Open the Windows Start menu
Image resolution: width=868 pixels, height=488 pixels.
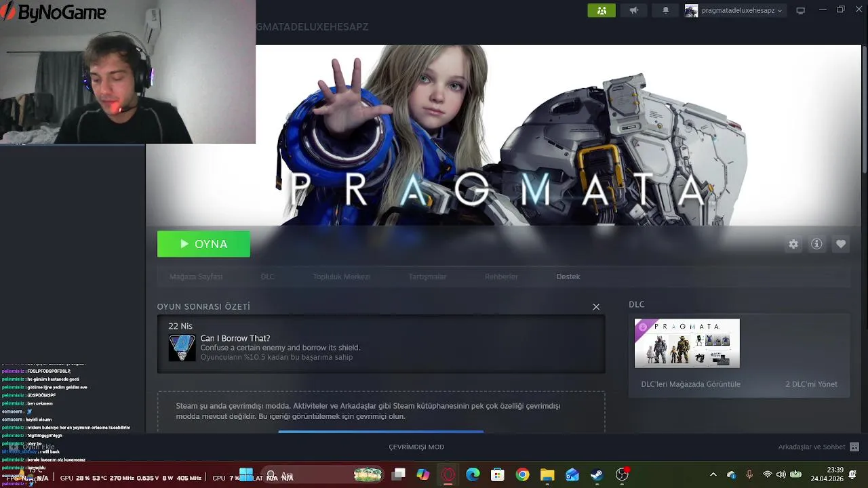click(246, 475)
